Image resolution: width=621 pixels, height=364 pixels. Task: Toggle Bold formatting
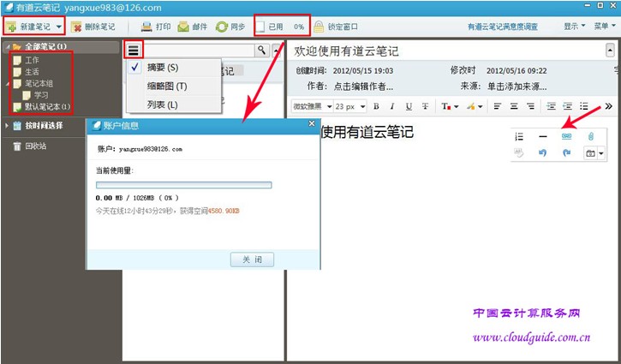(376, 106)
